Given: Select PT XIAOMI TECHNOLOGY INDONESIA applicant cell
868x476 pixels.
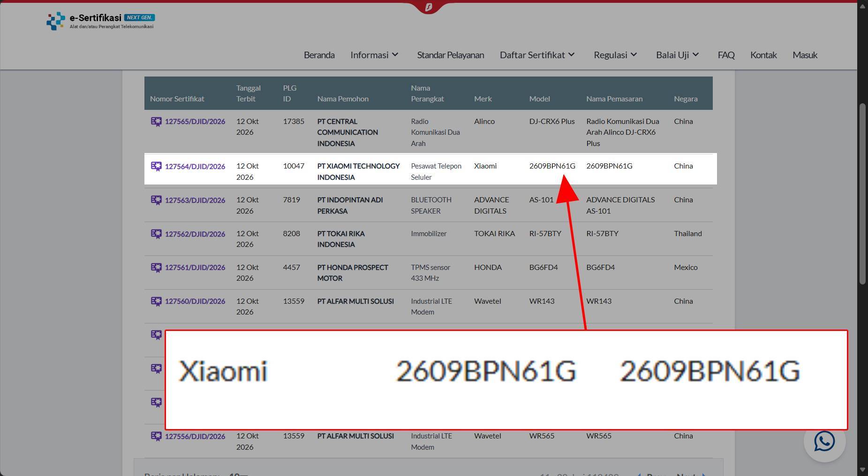Looking at the screenshot, I should [359, 172].
